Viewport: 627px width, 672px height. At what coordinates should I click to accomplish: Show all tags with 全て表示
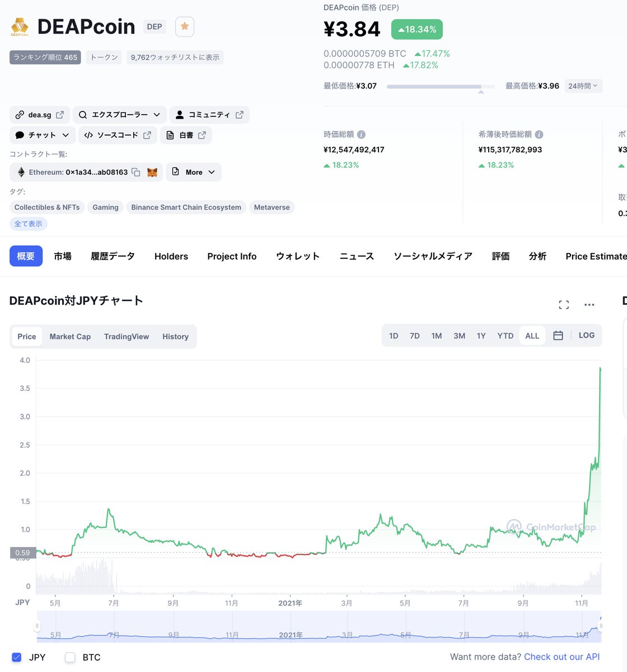[29, 223]
